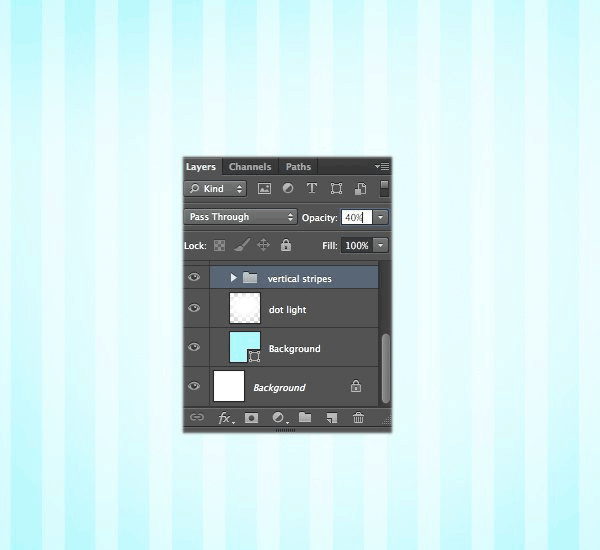The width and height of the screenshot is (600, 550).
Task: Open the Pass Through blend mode dropdown
Action: point(240,217)
